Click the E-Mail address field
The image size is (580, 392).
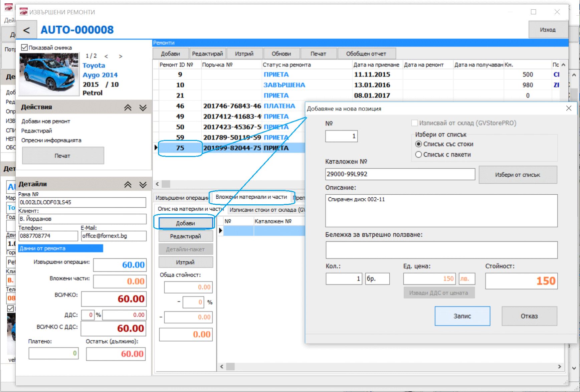[114, 236]
